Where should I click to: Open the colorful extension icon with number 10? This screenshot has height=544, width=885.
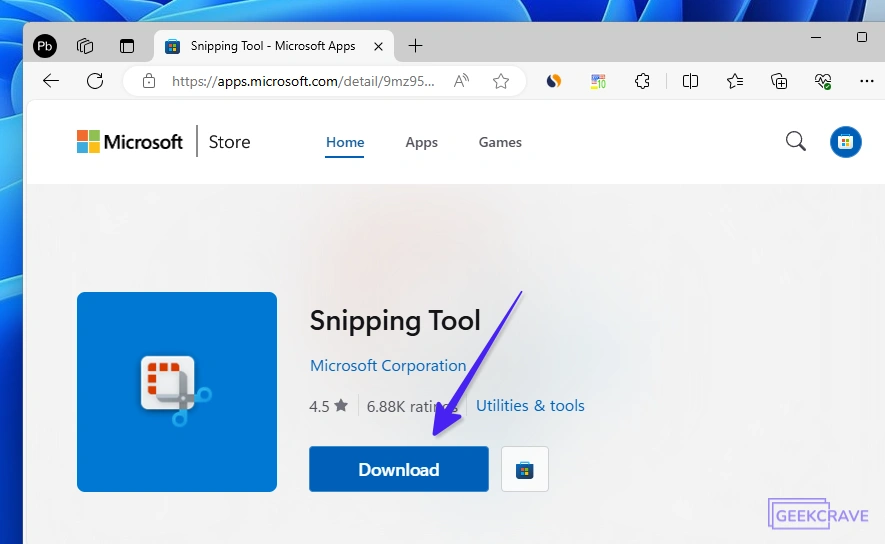[x=598, y=81]
